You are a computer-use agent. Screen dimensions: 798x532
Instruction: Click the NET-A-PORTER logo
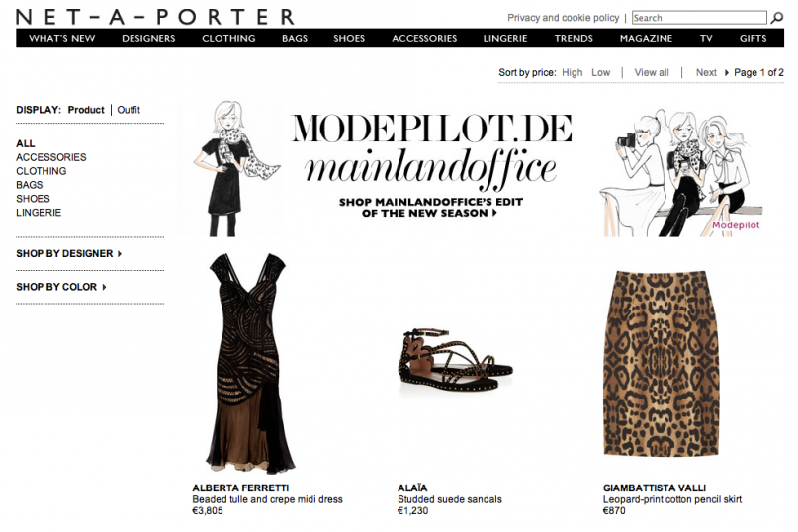pyautogui.click(x=155, y=17)
